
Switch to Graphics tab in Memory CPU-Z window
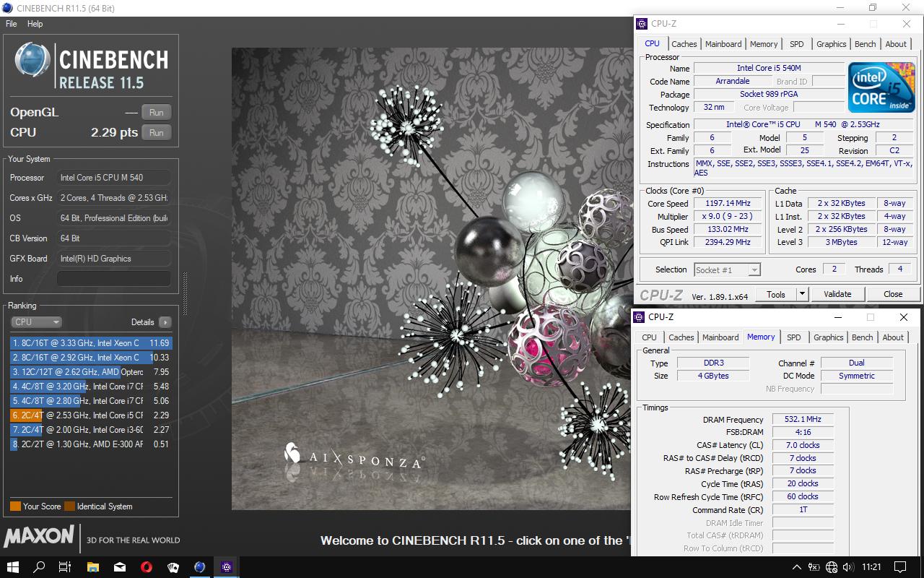point(829,337)
